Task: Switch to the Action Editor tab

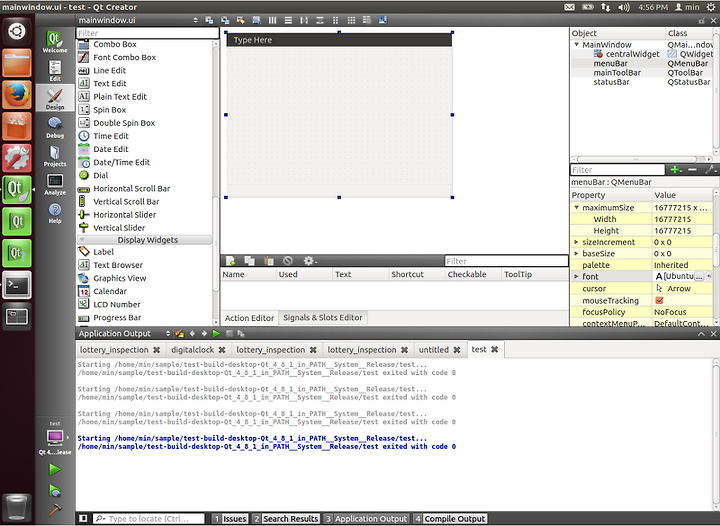Action: coord(249,318)
